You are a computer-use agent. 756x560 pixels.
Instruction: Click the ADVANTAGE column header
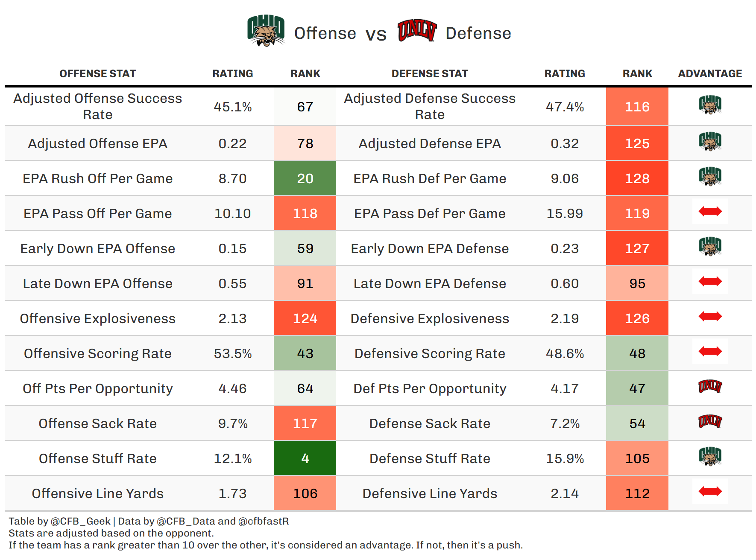click(x=710, y=74)
